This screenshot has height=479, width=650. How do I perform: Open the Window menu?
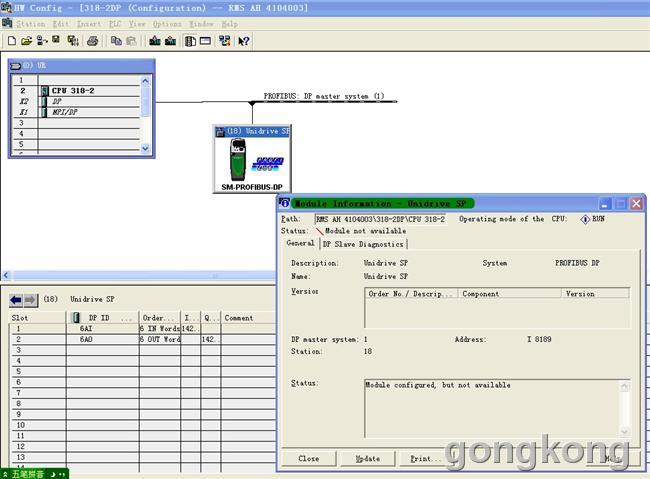click(201, 24)
